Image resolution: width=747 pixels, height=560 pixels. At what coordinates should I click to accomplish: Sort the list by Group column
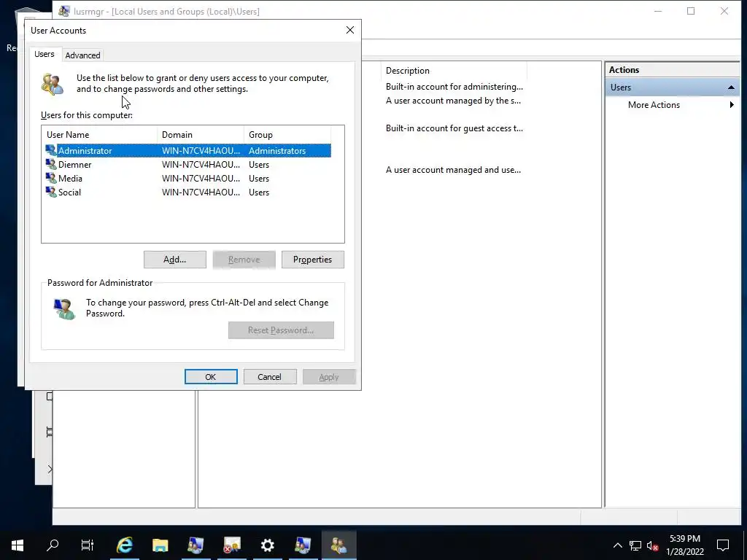287,134
